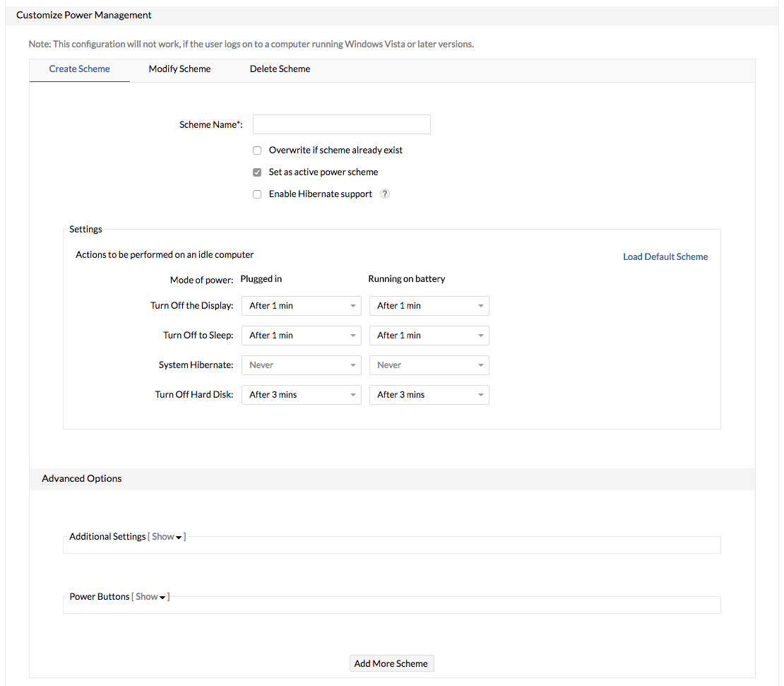This screenshot has height=686, width=784.
Task: Open the System Hibernate dropdown for battery
Action: (x=429, y=365)
